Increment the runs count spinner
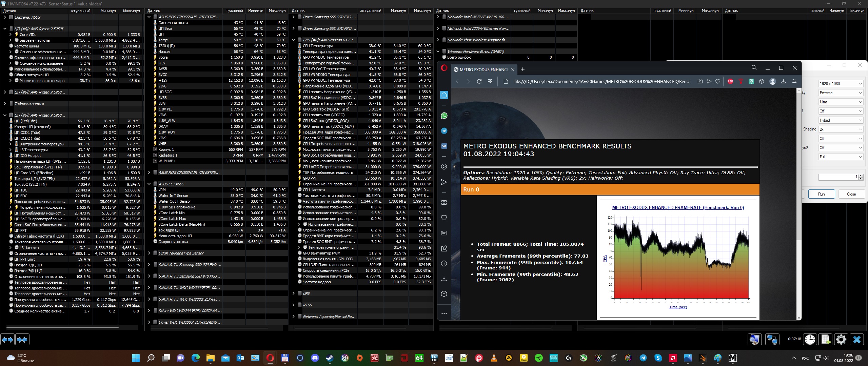 [861, 176]
